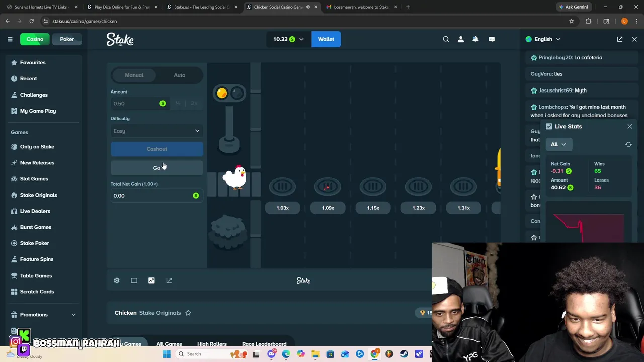Refresh the Live Stats

628,144
